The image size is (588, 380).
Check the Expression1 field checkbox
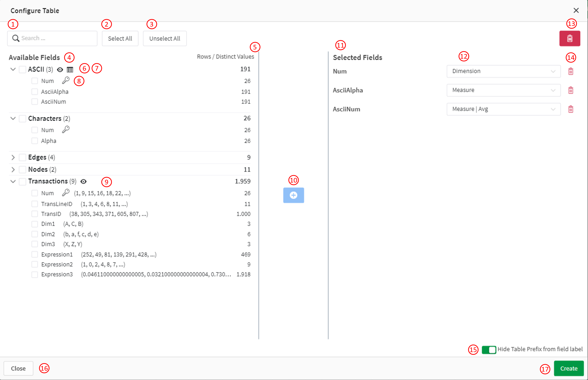[35, 254]
